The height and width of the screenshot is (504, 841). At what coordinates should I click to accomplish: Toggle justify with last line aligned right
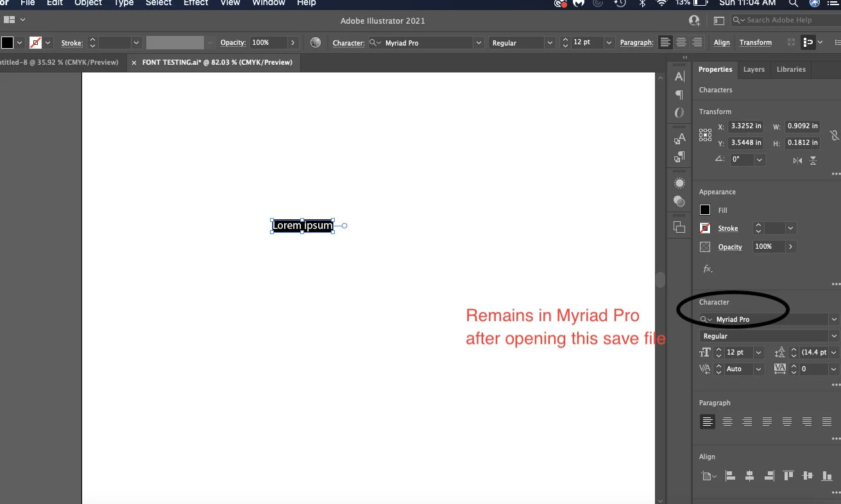pos(807,421)
